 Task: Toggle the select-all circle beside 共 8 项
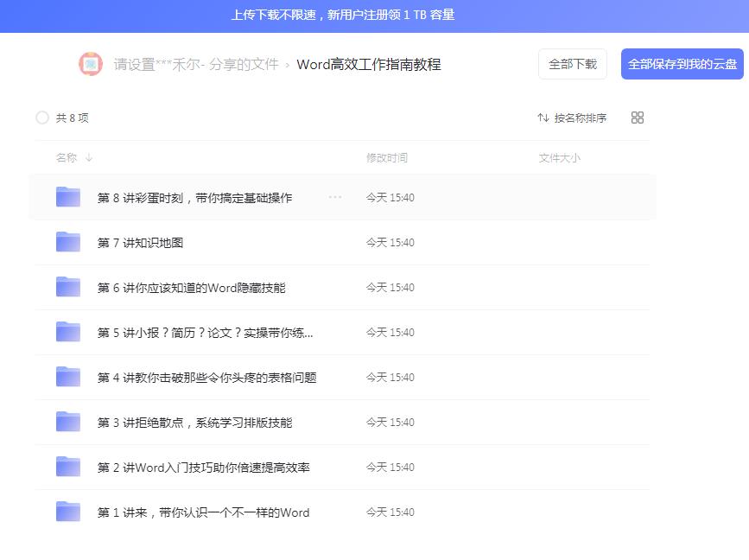click(x=42, y=118)
